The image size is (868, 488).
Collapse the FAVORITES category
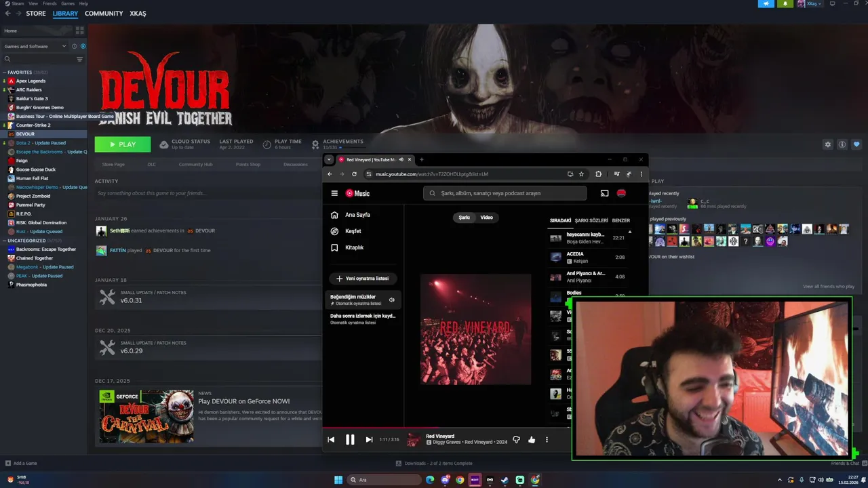[5, 73]
